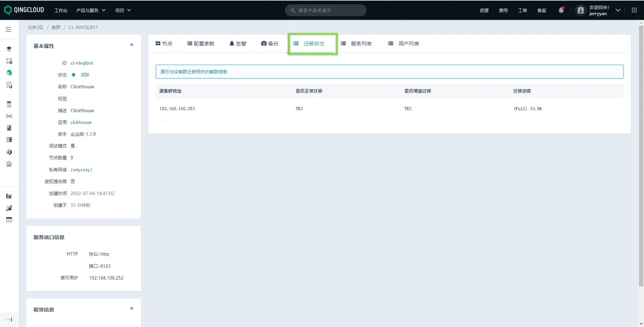Open the 基本属性 panel options menu
Screen dimensions: 644x327
click(x=132, y=45)
